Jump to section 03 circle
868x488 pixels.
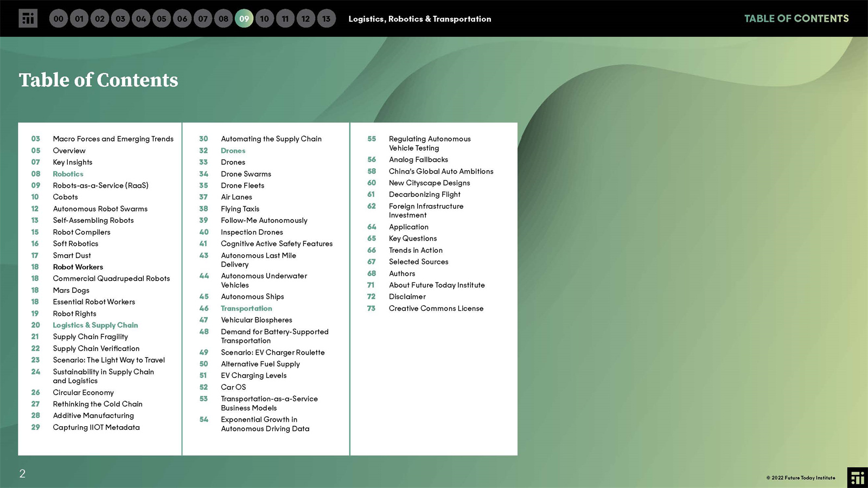pos(120,19)
